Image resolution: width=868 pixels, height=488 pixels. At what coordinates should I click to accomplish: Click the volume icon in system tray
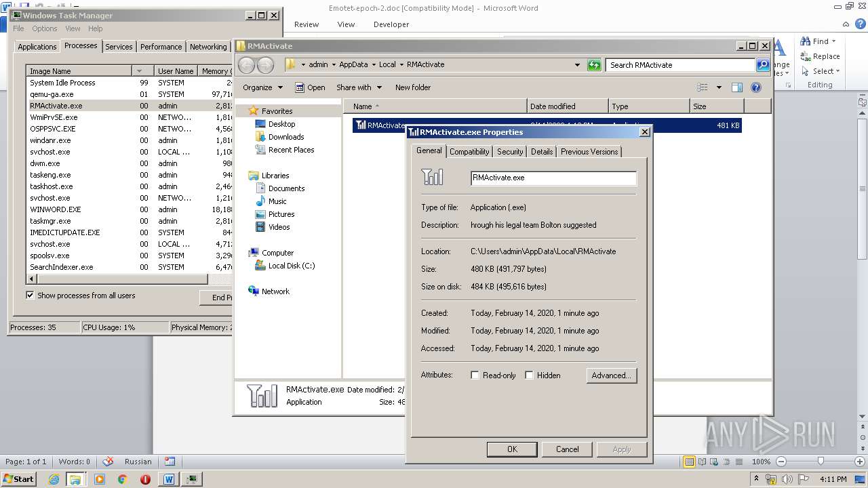pyautogui.click(x=788, y=479)
